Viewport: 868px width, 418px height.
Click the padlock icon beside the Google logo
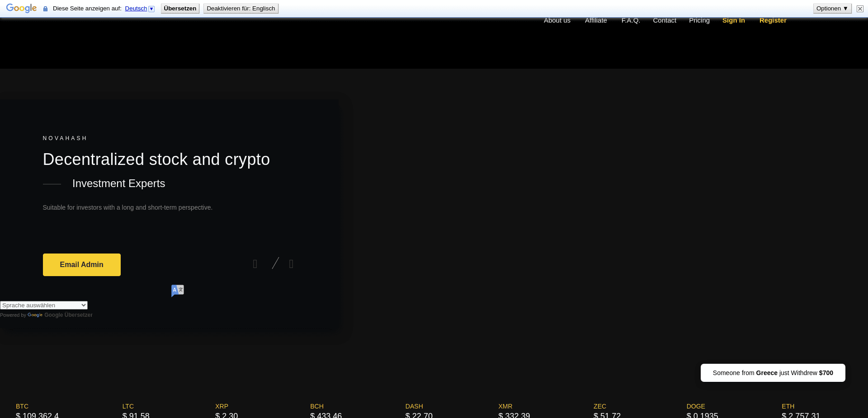pyautogui.click(x=45, y=8)
